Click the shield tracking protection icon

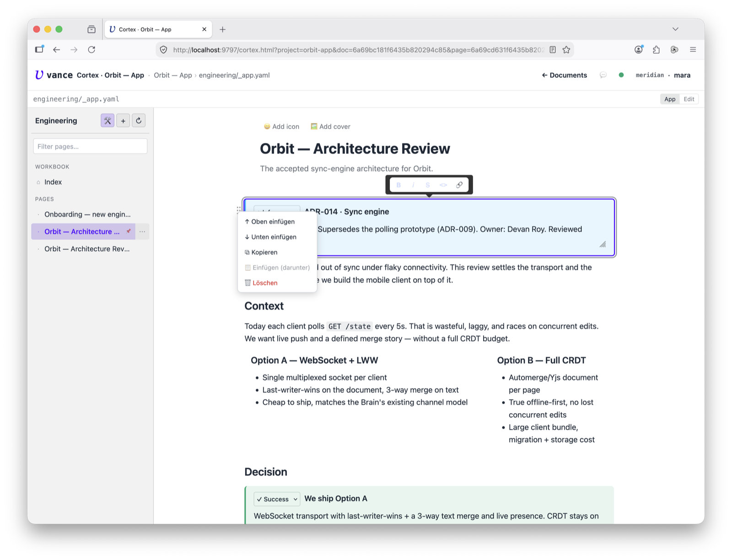point(163,50)
